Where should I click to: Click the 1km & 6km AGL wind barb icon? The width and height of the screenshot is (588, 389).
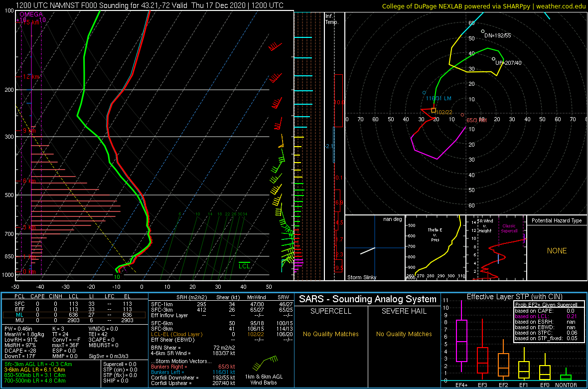pyautogui.click(x=265, y=363)
